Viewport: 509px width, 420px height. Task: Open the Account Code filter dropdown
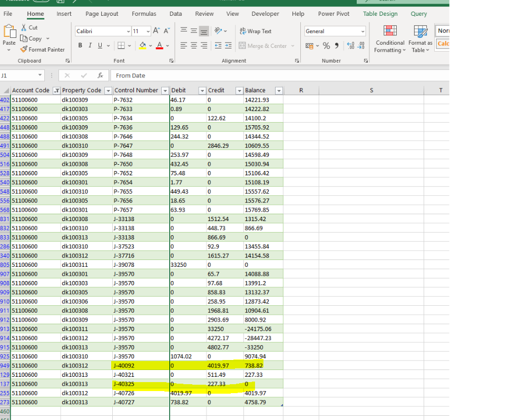57,91
